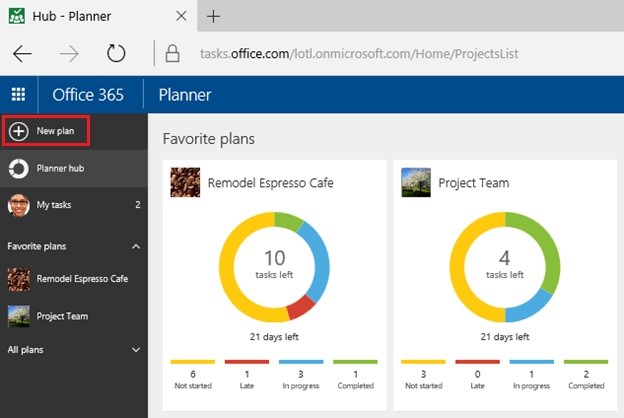Refresh the page with the reload icon
The height and width of the screenshot is (418, 624).
(x=116, y=53)
